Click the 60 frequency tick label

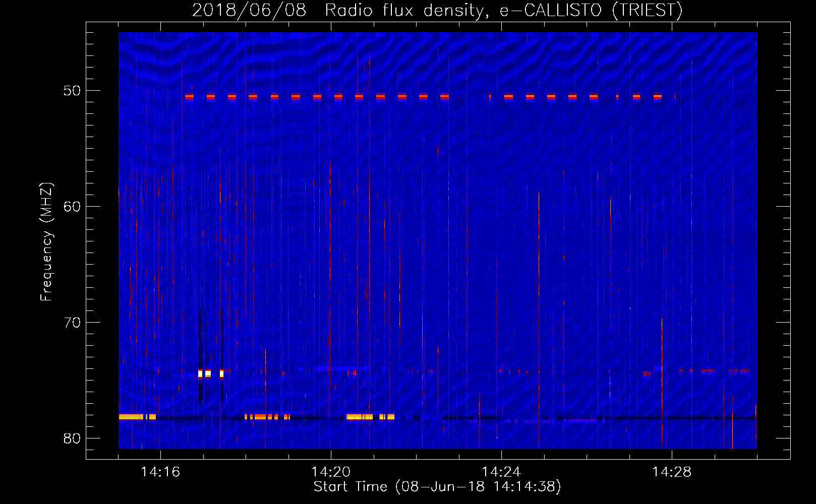(72, 207)
